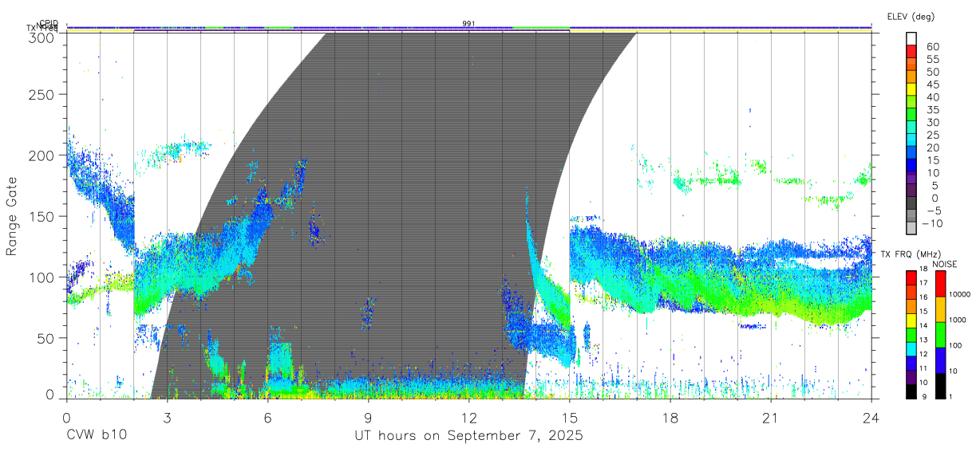The height and width of the screenshot is (452, 980).
Task: Click the x-axis tick label '24'
Action: pos(871,418)
